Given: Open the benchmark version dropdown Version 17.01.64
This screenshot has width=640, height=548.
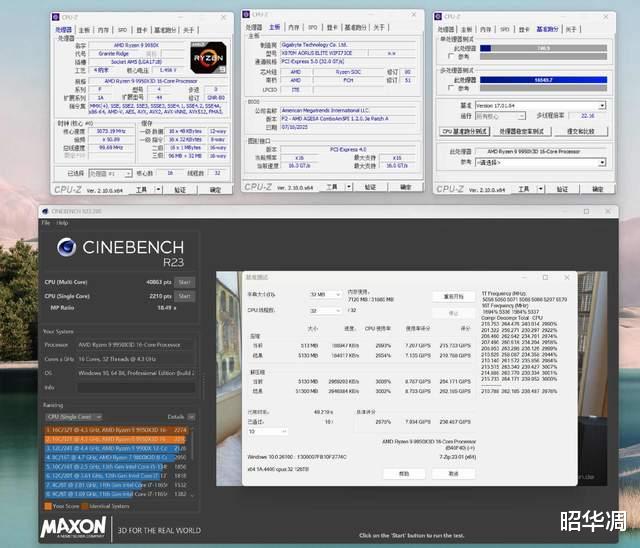Looking at the screenshot, I should tap(540, 106).
